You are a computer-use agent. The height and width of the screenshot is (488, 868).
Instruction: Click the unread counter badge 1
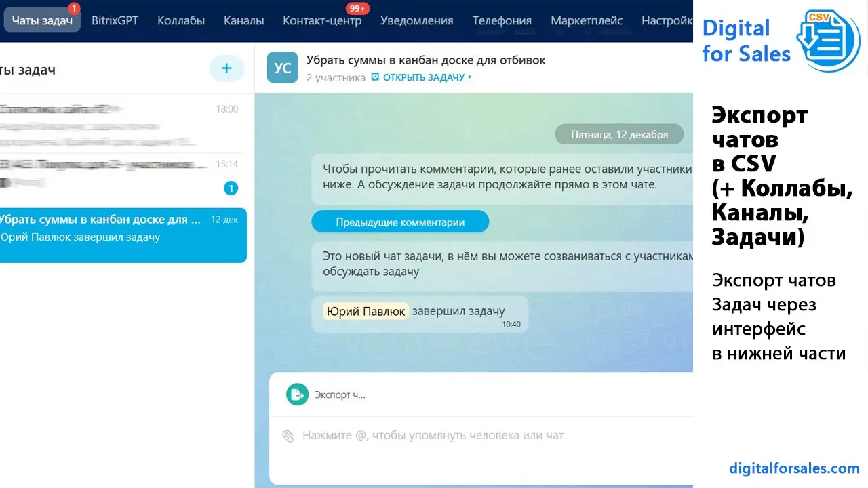231,188
